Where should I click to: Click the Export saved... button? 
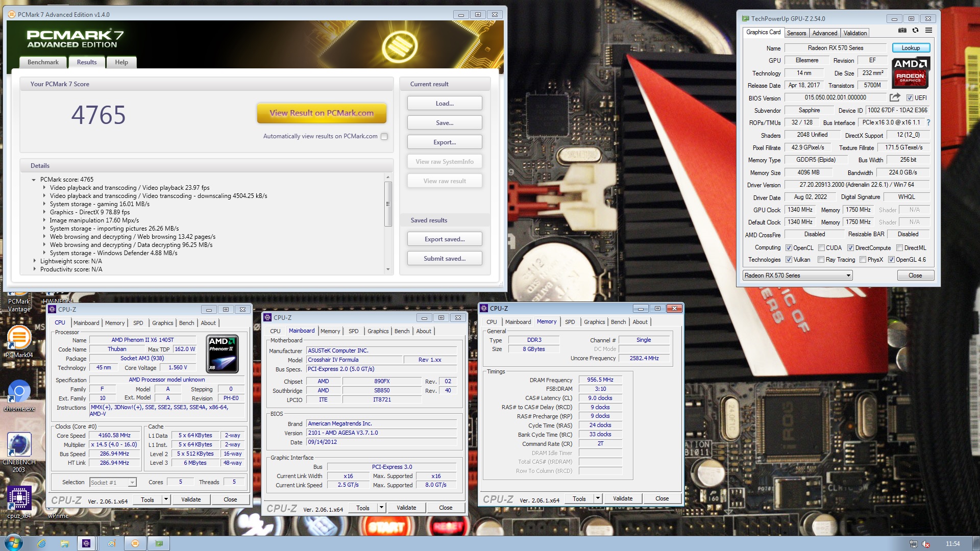(445, 239)
